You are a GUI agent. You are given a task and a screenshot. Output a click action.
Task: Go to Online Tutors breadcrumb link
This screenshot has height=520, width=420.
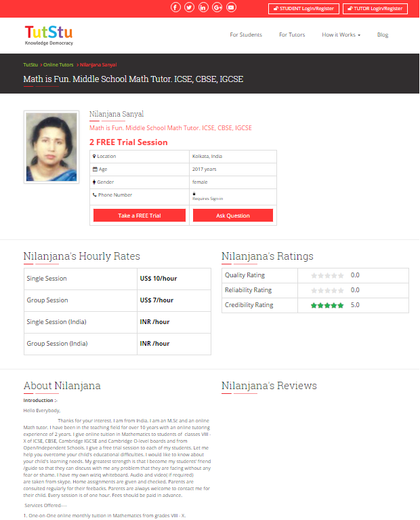pyautogui.click(x=58, y=64)
